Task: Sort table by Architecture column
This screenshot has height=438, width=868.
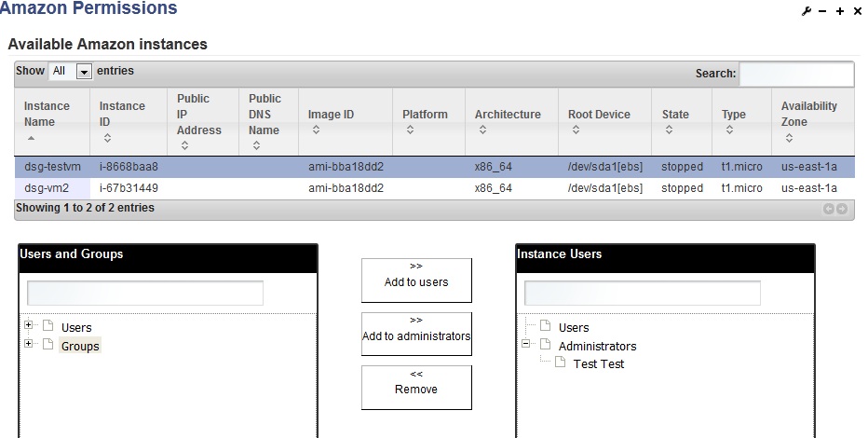Action: [511, 122]
